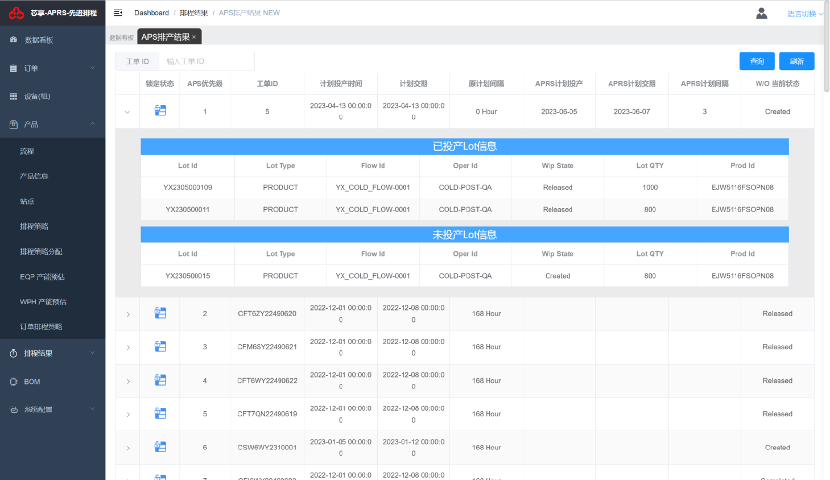Click Lot Id YX2305000109 cell
Viewport: 830px width, 480px height.
[187, 187]
